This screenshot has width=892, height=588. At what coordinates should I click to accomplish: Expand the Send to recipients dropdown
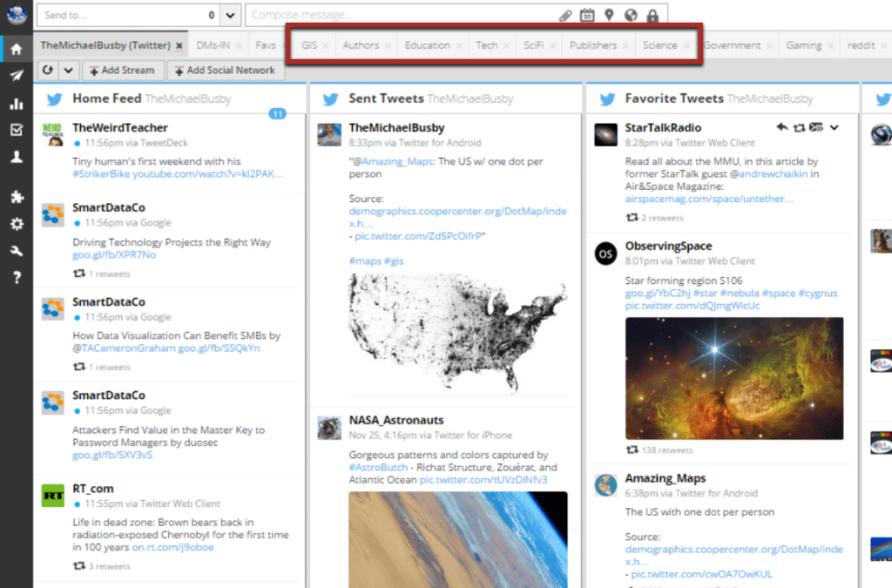click(228, 15)
